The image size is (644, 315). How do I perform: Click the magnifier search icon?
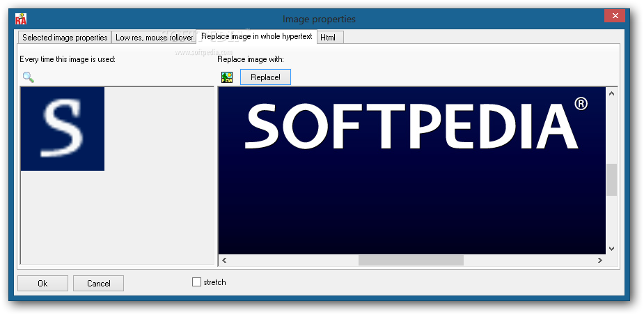[x=29, y=77]
